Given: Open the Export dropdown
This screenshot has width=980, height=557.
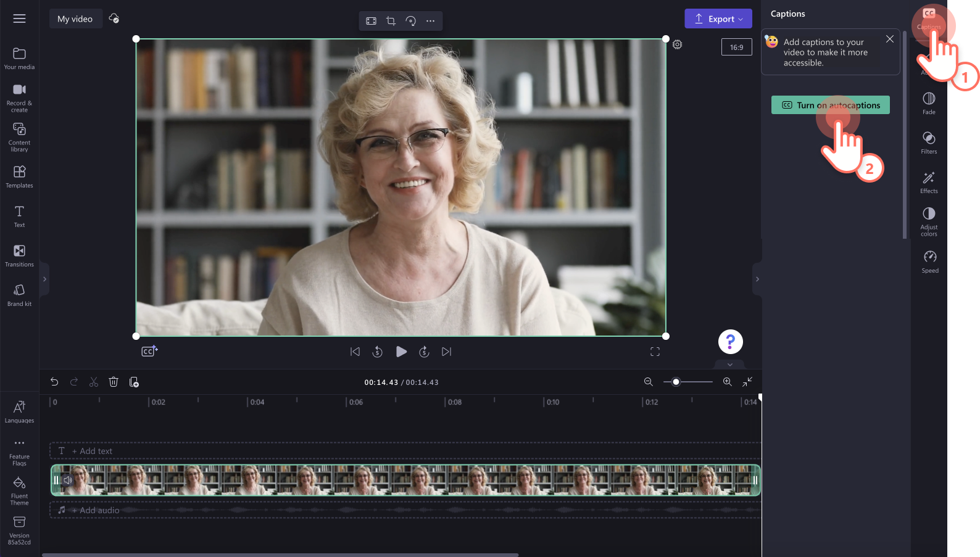Looking at the screenshot, I should coord(718,19).
